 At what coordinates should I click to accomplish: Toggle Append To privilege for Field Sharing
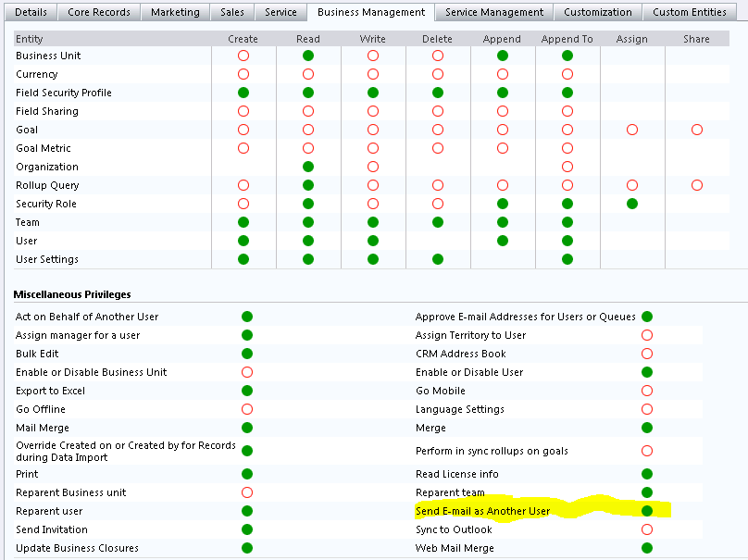[567, 111]
